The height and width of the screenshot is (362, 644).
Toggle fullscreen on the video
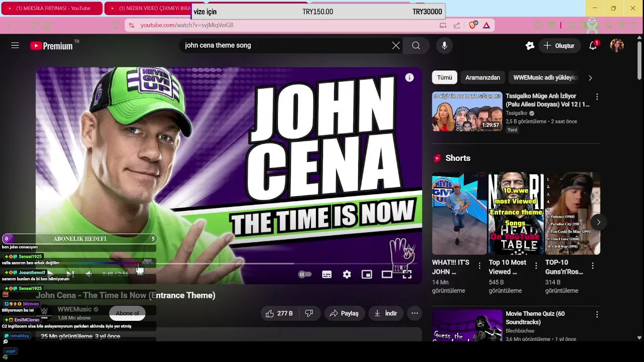[407, 275]
